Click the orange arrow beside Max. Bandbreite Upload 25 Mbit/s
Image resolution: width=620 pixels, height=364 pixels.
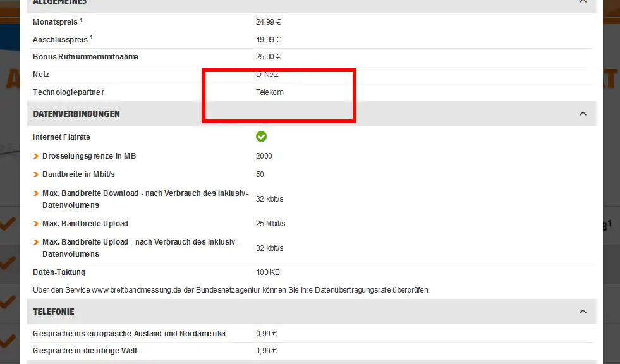36,224
